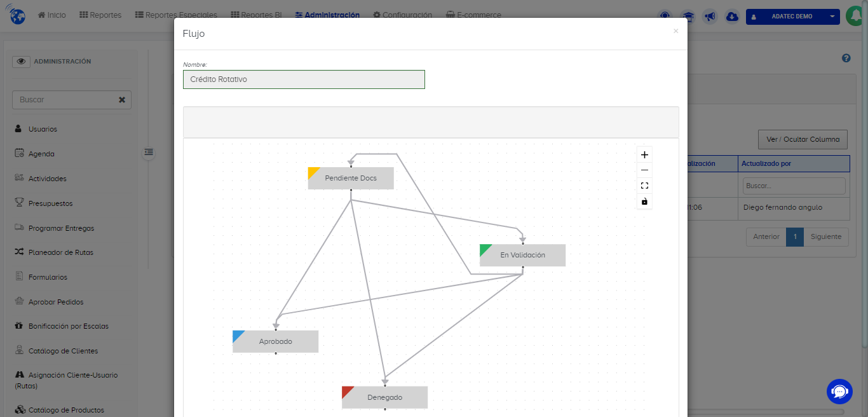The width and height of the screenshot is (868, 417).
Task: Open the announcements megaphone icon
Action: tap(710, 16)
